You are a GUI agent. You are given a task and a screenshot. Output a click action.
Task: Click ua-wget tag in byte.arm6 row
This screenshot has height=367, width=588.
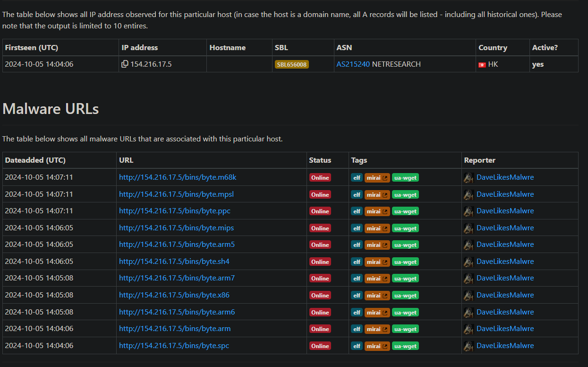(405, 313)
